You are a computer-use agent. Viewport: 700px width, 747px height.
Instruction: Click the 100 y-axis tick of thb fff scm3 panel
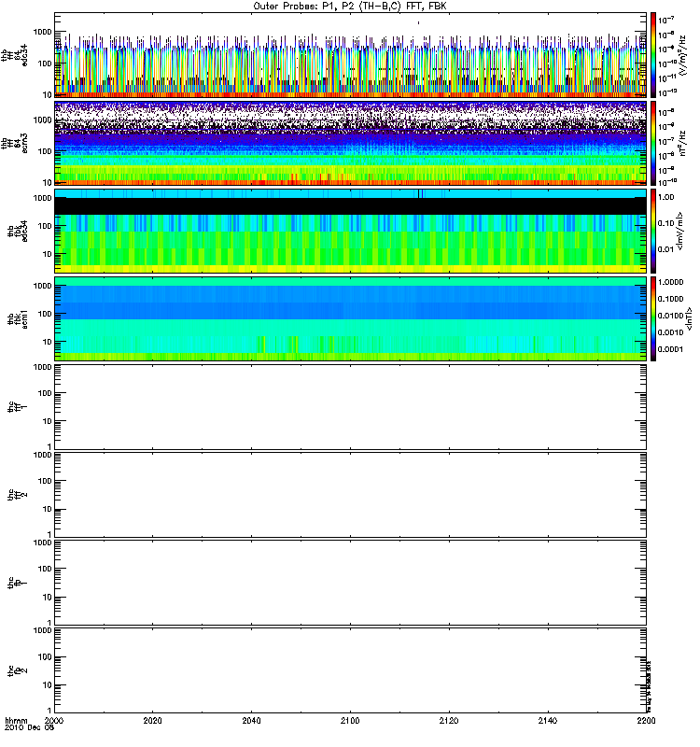[45, 151]
